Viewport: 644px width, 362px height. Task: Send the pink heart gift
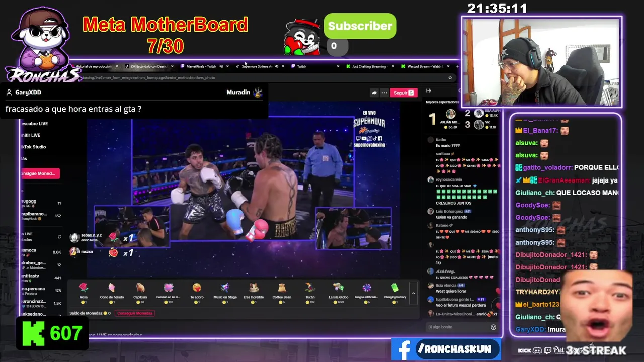pos(169,292)
